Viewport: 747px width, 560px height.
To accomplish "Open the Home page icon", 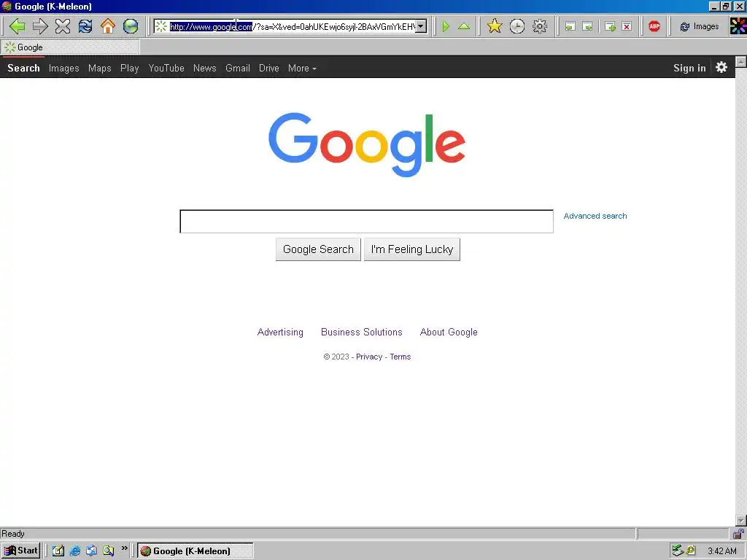I will tap(108, 26).
